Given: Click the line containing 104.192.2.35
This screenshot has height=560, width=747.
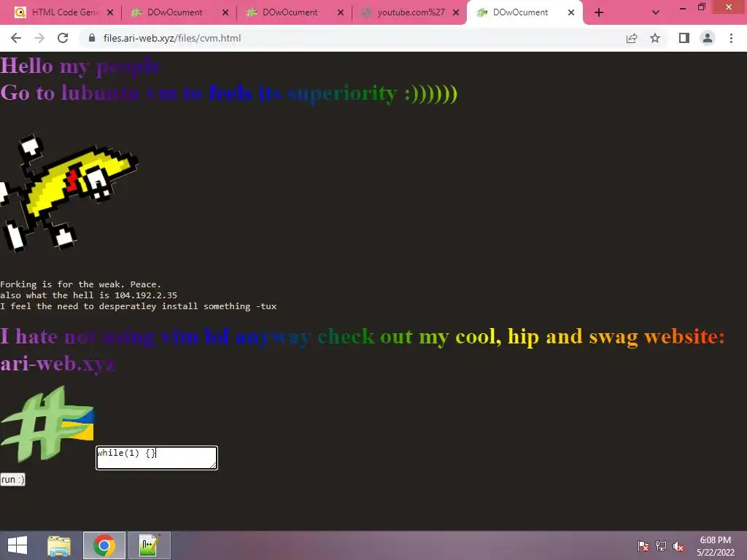Looking at the screenshot, I should pos(88,295).
